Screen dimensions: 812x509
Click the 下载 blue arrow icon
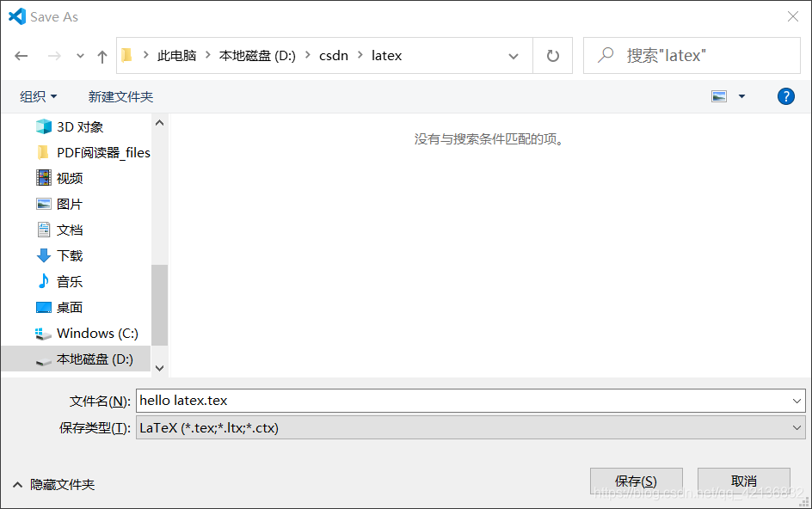click(x=44, y=255)
